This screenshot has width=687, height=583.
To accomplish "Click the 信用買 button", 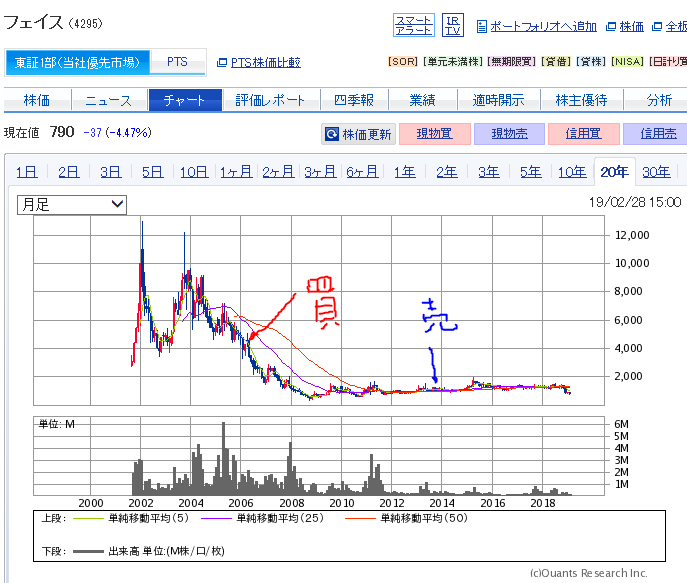I will pos(584,134).
